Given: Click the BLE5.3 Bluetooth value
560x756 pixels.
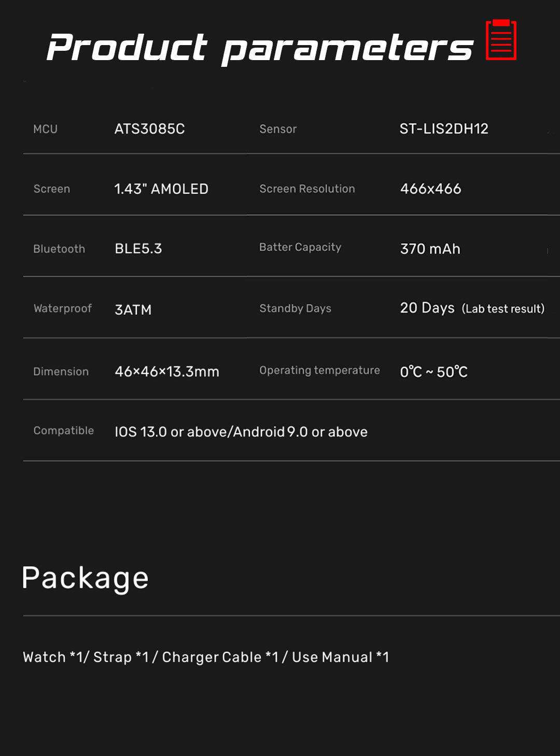Looking at the screenshot, I should pos(138,249).
